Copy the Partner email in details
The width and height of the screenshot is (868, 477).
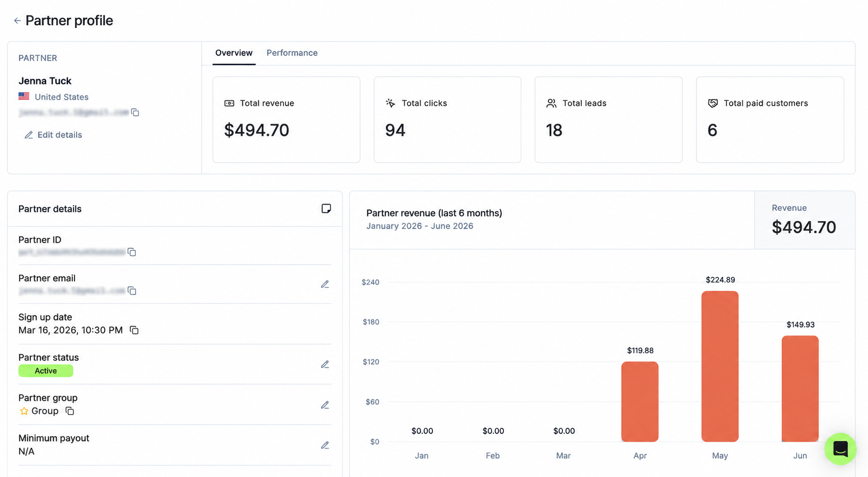132,291
